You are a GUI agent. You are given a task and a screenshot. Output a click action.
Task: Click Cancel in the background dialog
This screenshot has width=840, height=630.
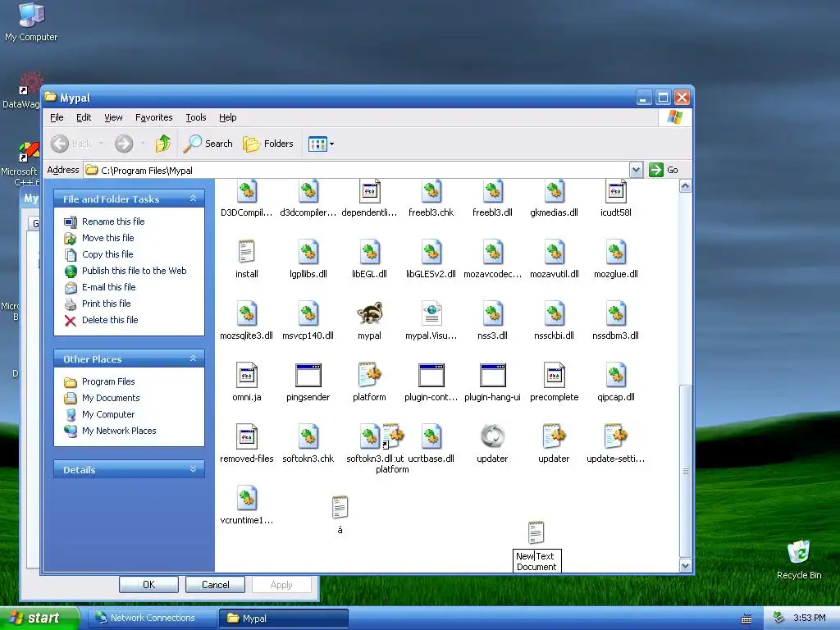pyautogui.click(x=216, y=584)
